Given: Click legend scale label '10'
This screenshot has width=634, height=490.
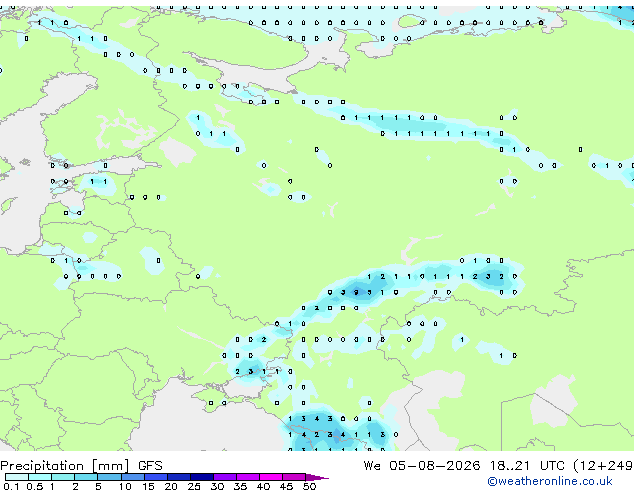Looking at the screenshot, I should (125, 486).
